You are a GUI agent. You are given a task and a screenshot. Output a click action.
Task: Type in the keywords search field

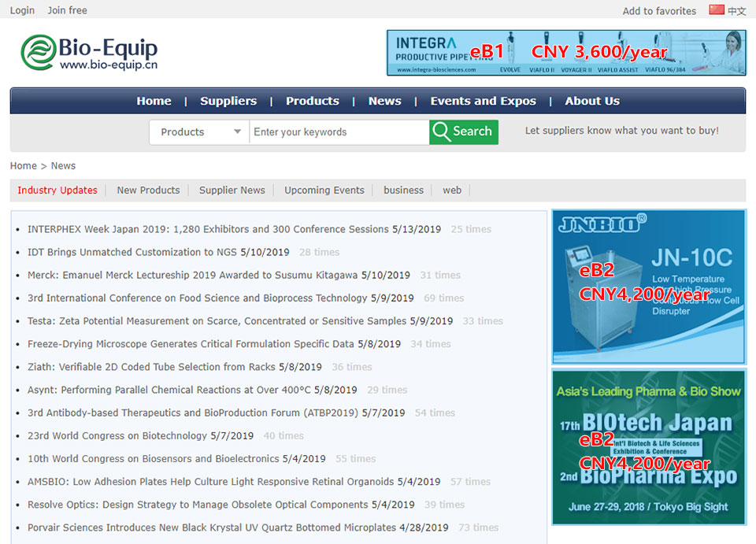coord(339,132)
